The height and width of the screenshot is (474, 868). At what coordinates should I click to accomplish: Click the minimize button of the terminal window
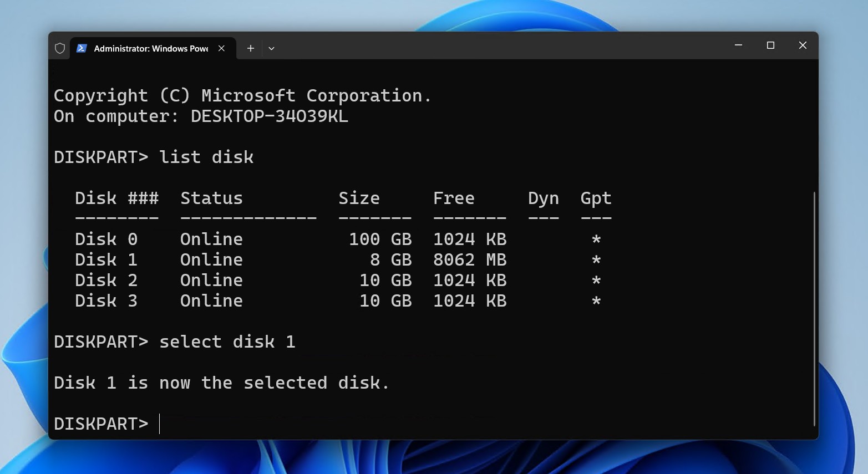[x=738, y=45]
